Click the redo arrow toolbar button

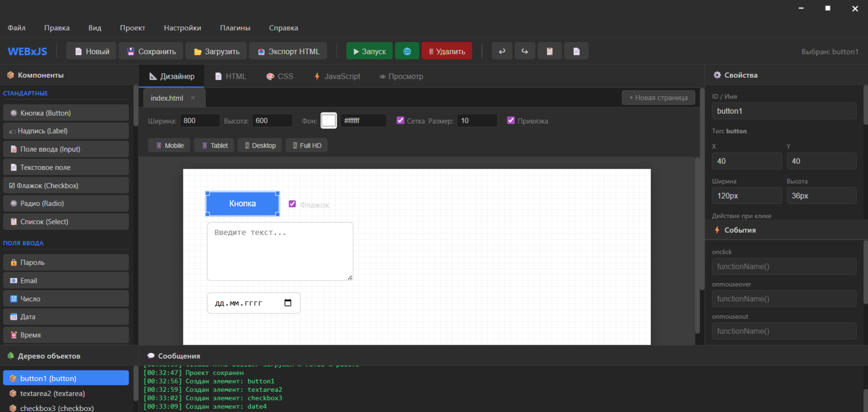(525, 51)
